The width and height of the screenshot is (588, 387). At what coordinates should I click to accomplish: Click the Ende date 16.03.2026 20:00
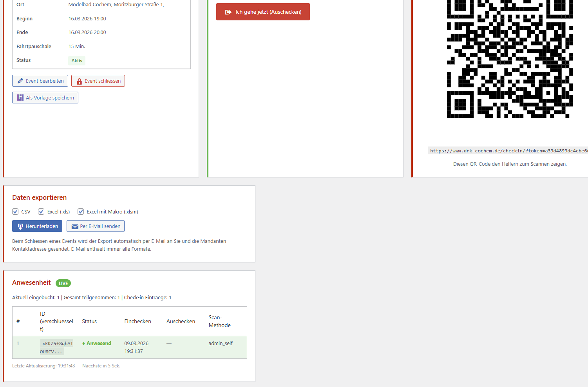click(87, 33)
